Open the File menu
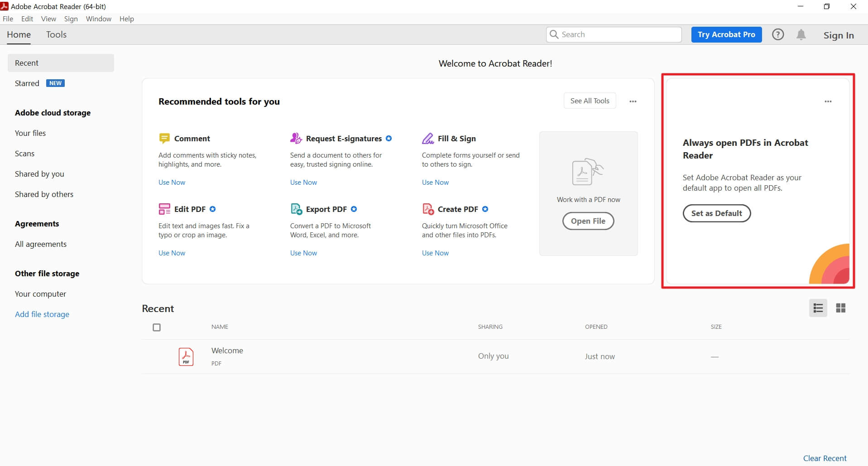Image resolution: width=868 pixels, height=466 pixels. [8, 19]
